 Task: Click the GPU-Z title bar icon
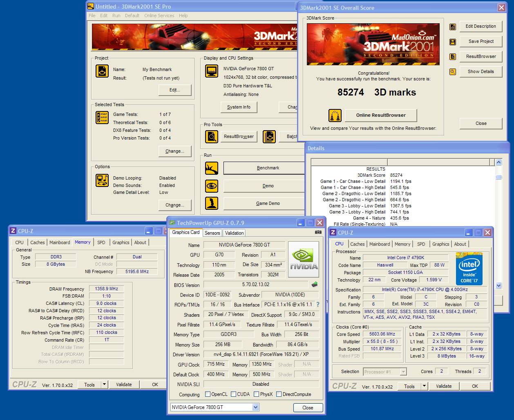point(172,223)
